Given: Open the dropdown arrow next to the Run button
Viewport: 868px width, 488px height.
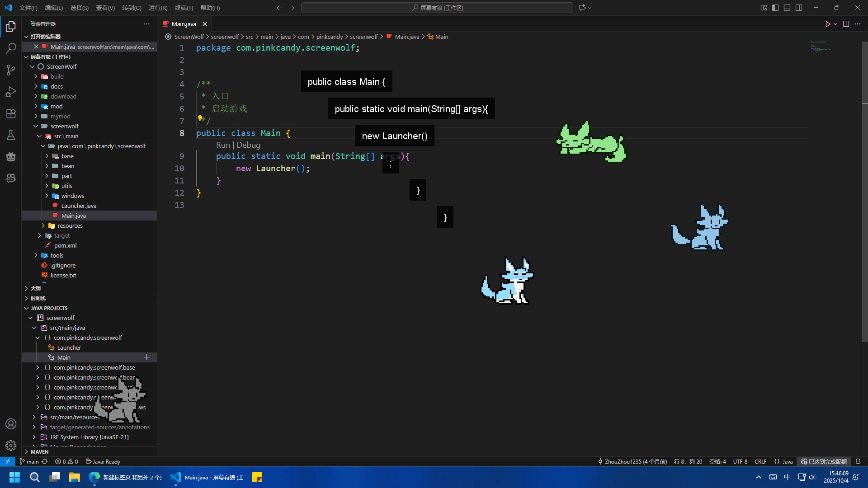Looking at the screenshot, I should [836, 24].
